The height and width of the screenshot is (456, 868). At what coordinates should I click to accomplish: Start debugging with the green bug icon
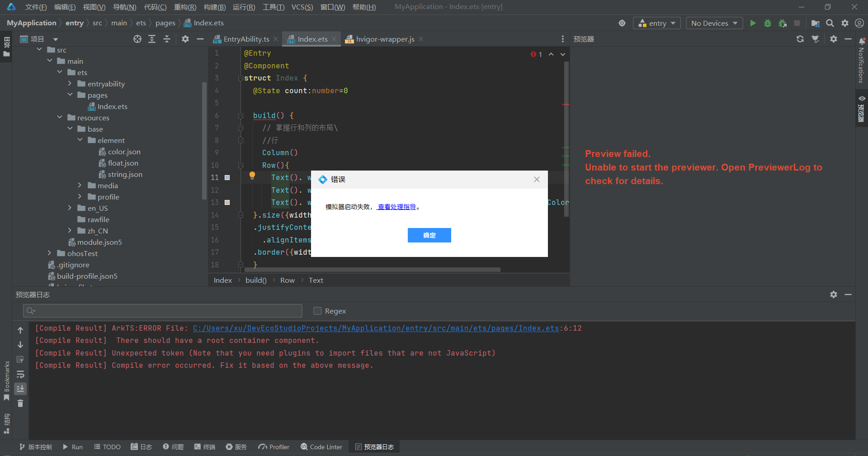(x=768, y=23)
